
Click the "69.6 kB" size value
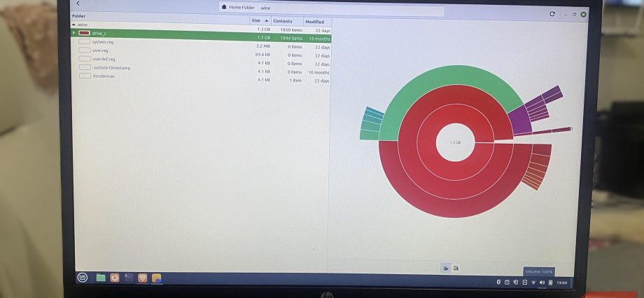click(x=262, y=54)
